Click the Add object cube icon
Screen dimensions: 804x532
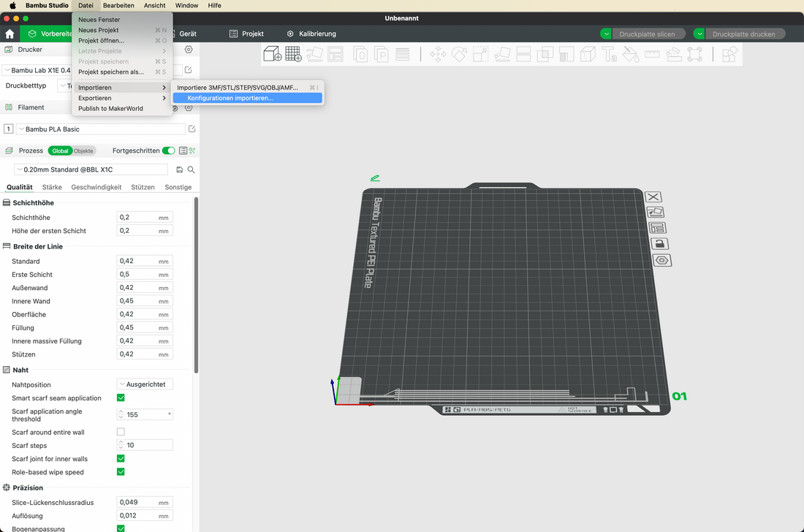coord(272,54)
